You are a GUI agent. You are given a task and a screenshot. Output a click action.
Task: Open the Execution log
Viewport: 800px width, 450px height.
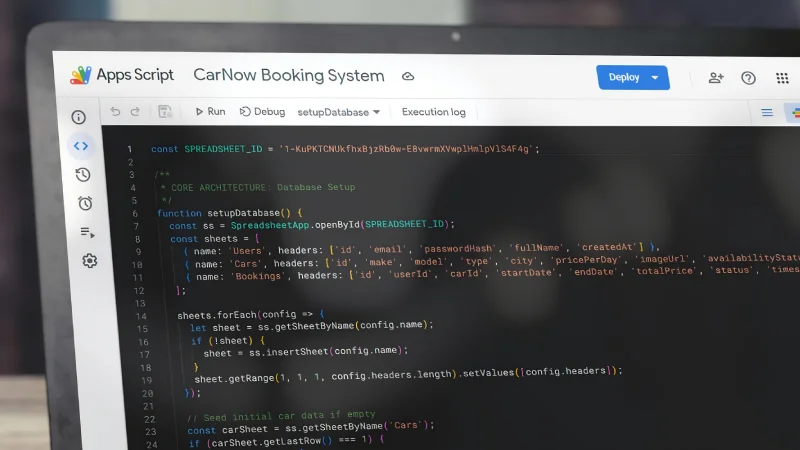tap(433, 112)
